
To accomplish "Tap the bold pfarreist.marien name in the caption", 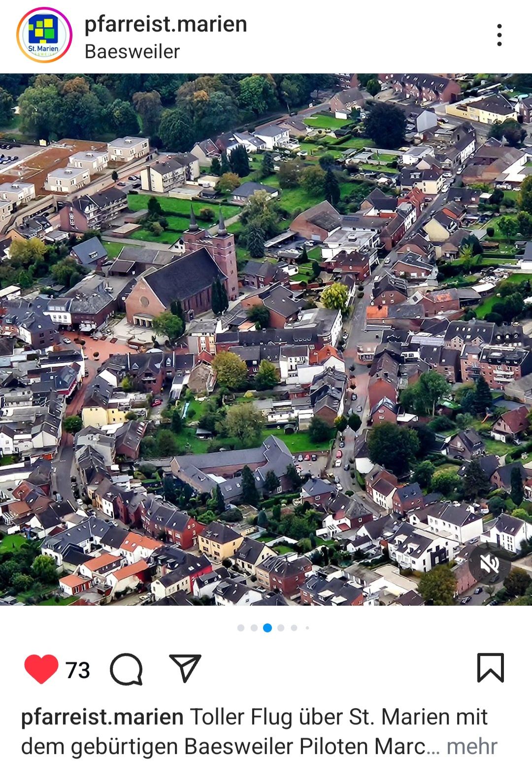I will (x=102, y=717).
